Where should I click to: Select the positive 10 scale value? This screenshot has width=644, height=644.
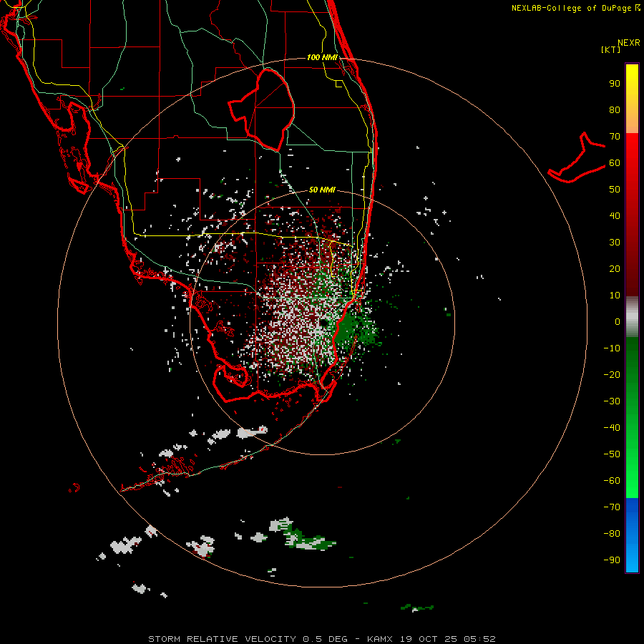click(x=615, y=296)
